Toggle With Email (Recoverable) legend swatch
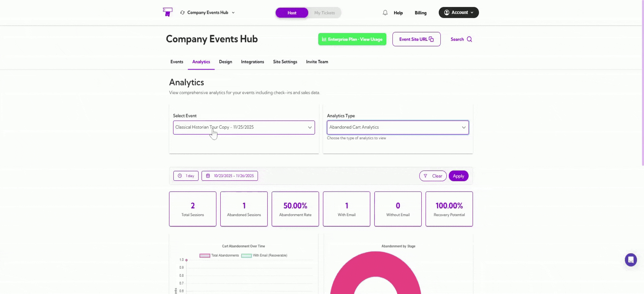Screen dimensions: 644x294 246,255
